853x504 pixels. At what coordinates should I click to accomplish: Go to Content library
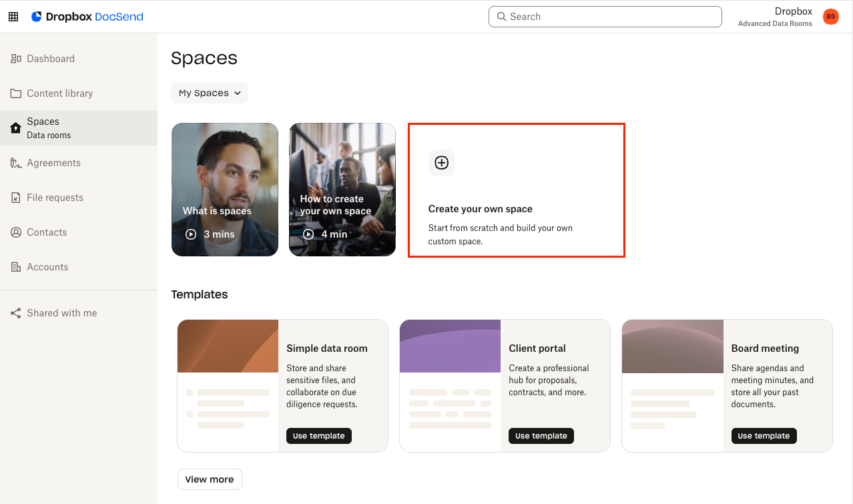(59, 93)
